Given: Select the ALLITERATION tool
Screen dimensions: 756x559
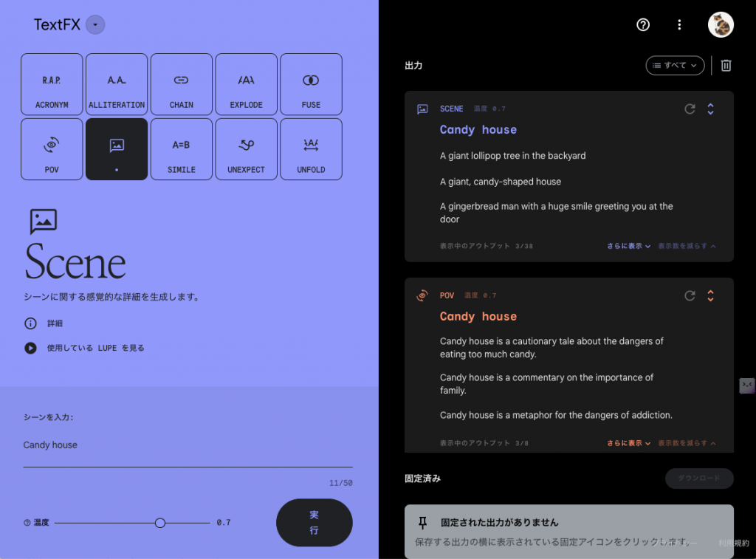Looking at the screenshot, I should 116,83.
